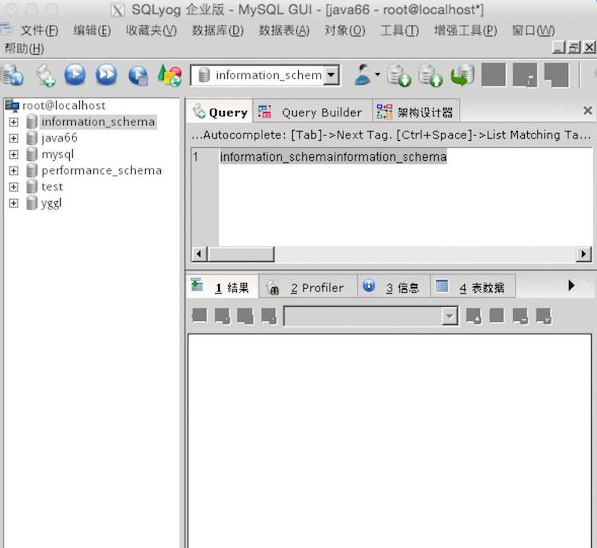
Task: Click the table grid icon on 表数据 tab
Action: [x=442, y=286]
